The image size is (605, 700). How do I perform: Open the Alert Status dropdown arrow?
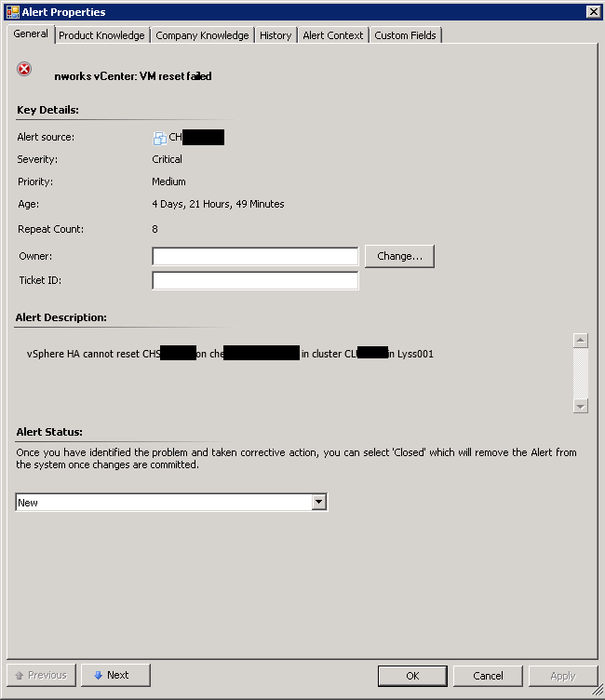point(319,502)
